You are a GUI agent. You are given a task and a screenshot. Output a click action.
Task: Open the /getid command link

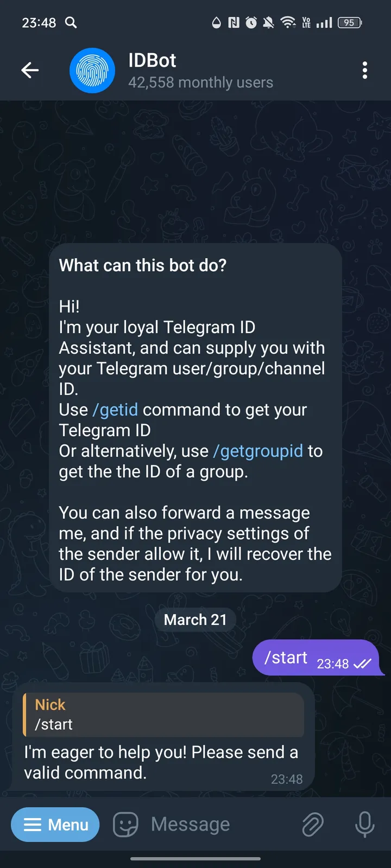[x=115, y=410]
